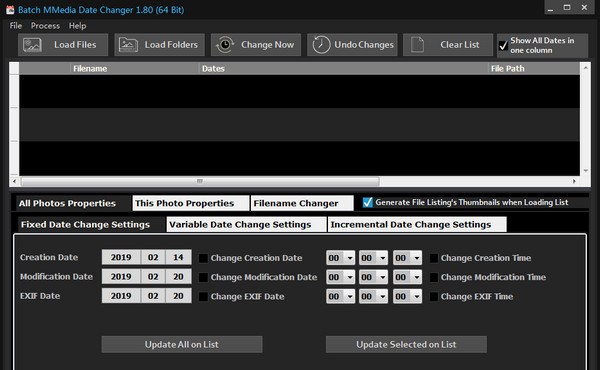Click Modification Date day field 20
The height and width of the screenshot is (370, 600).
[x=178, y=276]
